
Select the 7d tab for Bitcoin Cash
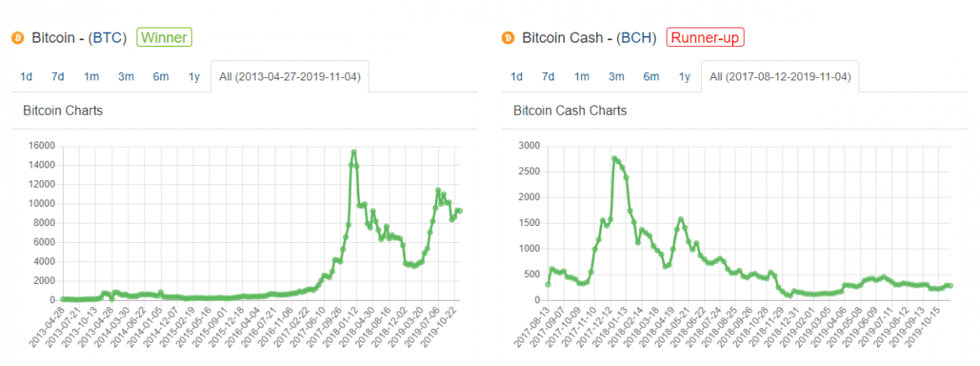pos(548,77)
